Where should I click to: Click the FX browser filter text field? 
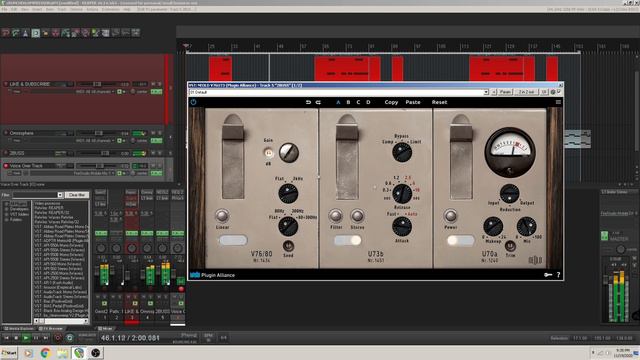[35, 195]
